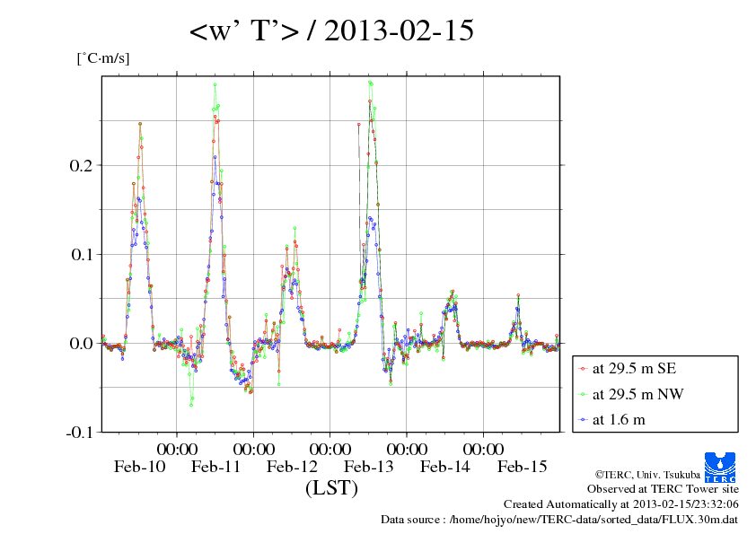
Task: Select the 'at 1.6 m' legend label
Action: [x=620, y=419]
